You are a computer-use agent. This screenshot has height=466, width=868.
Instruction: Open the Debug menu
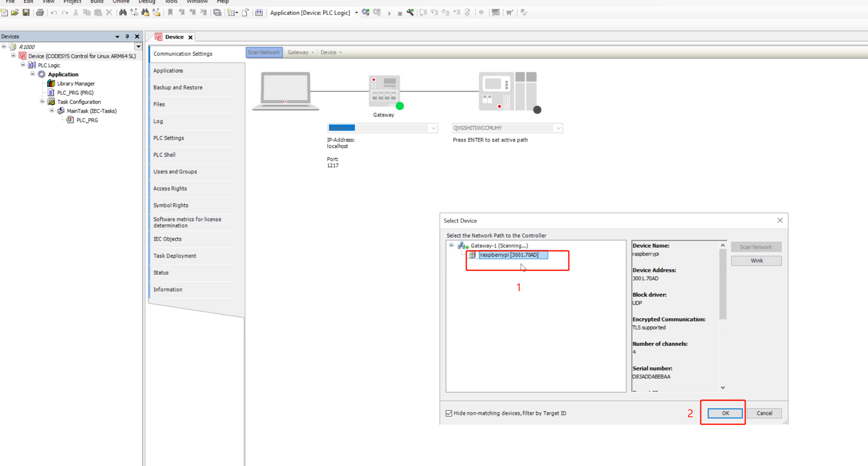click(147, 2)
